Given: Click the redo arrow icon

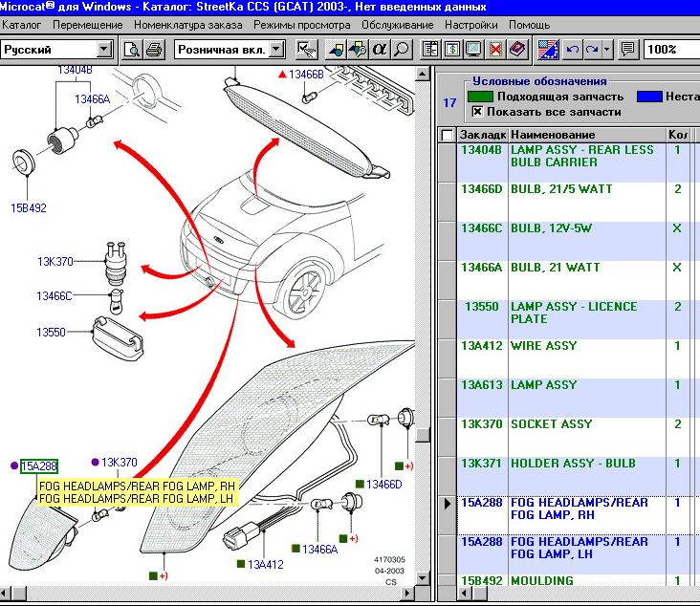Looking at the screenshot, I should click(x=592, y=49).
